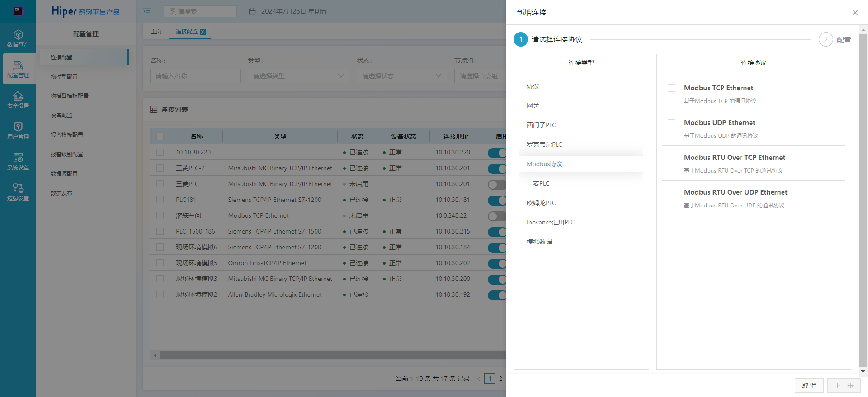Screen dimensions: 868x397
Task: Open the 请选择类型 dropdown
Action: 298,76
